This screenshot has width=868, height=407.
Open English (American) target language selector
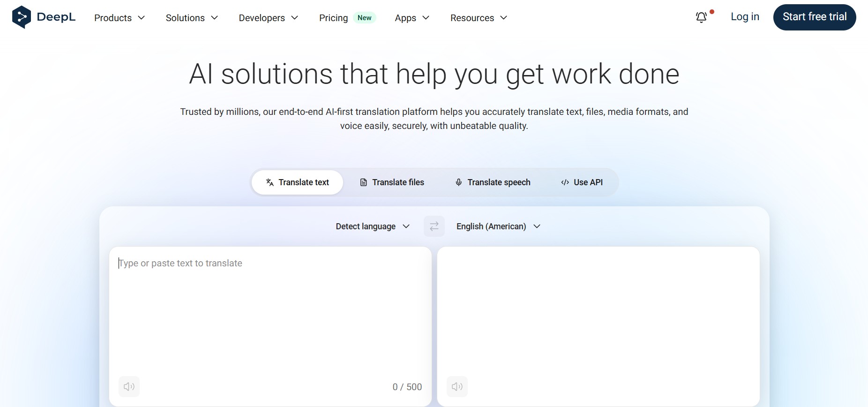point(498,226)
